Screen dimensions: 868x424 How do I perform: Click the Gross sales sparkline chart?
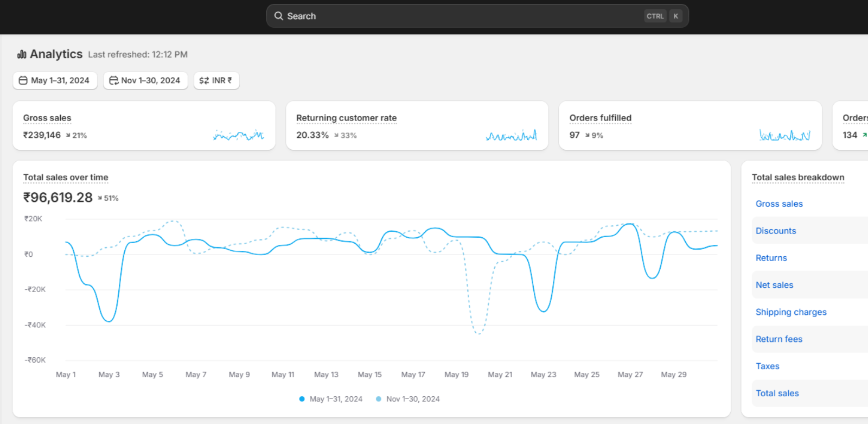tap(239, 135)
